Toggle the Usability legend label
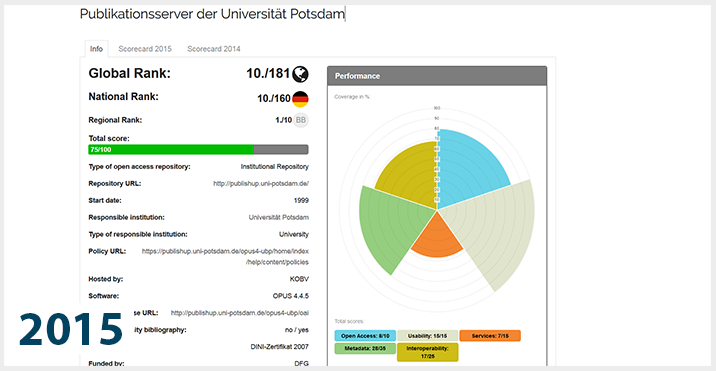This screenshot has height=371, width=716. pos(427,336)
